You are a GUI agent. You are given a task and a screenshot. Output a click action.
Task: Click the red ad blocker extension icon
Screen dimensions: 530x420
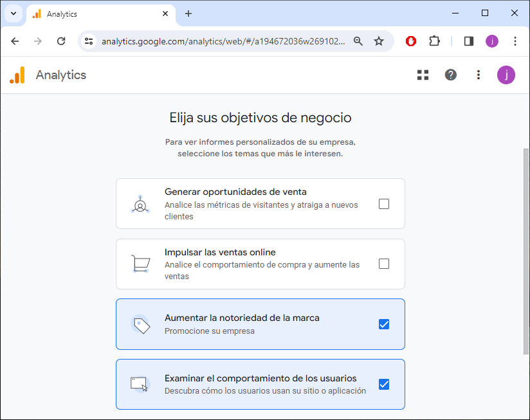(x=411, y=41)
